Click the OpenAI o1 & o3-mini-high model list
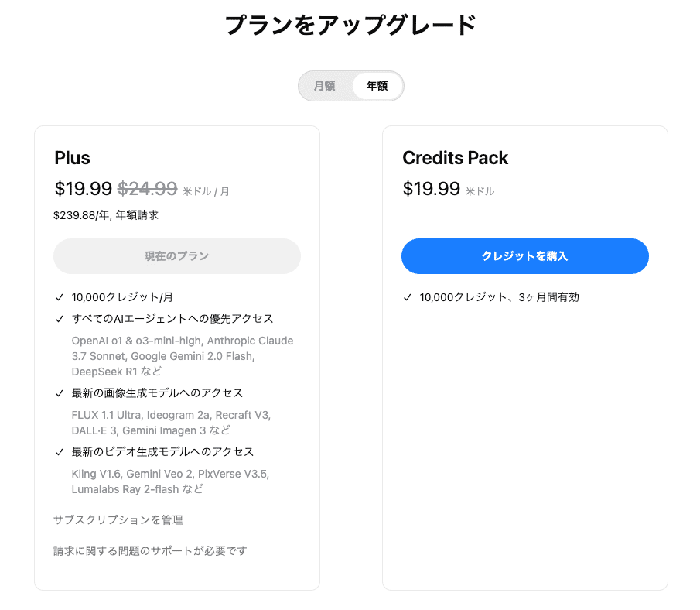The height and width of the screenshot is (610, 700). coord(183,356)
